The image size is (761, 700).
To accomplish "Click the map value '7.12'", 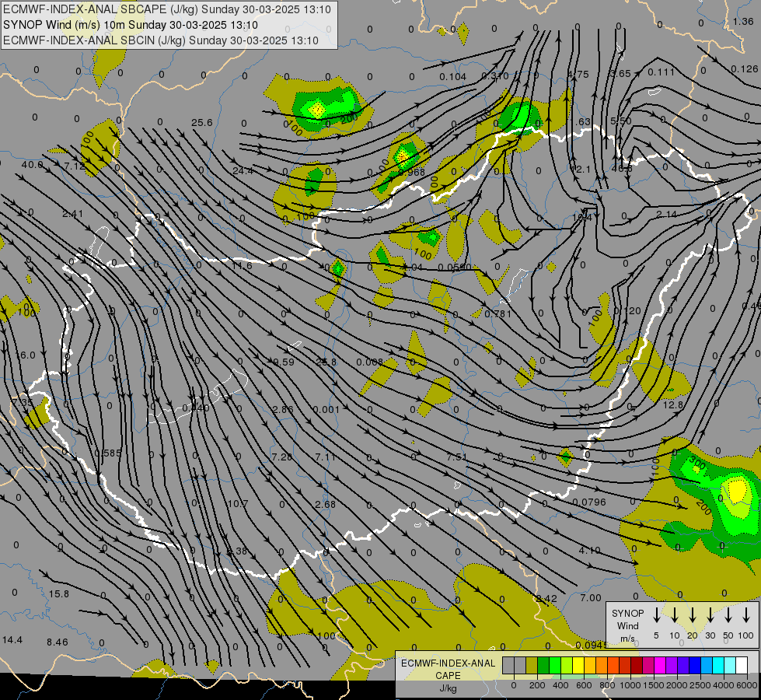I will coord(75,166).
